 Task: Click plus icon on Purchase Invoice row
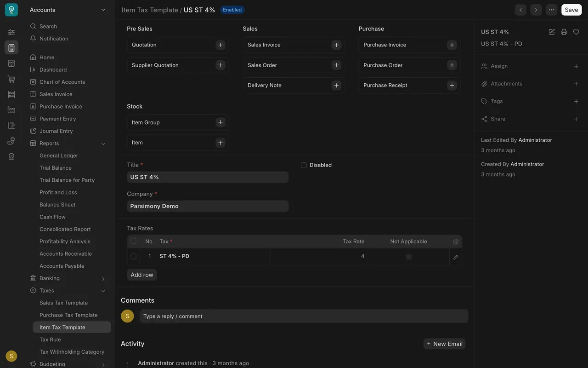pos(452,45)
